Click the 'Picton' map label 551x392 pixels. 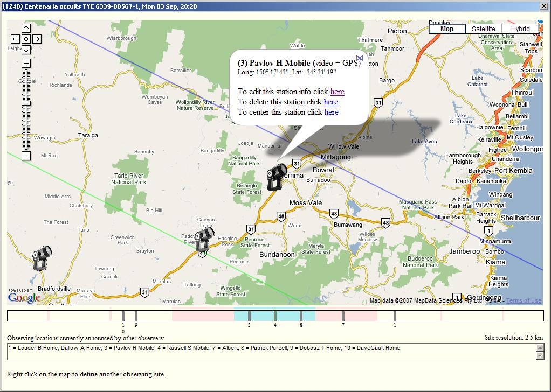tap(397, 31)
